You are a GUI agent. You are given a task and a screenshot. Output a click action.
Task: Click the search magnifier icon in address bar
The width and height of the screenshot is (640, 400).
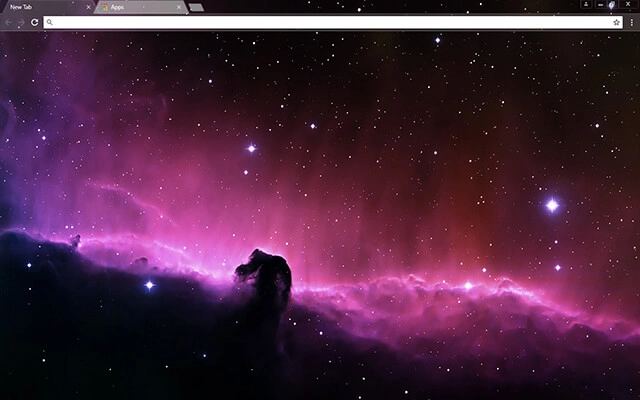[49, 22]
